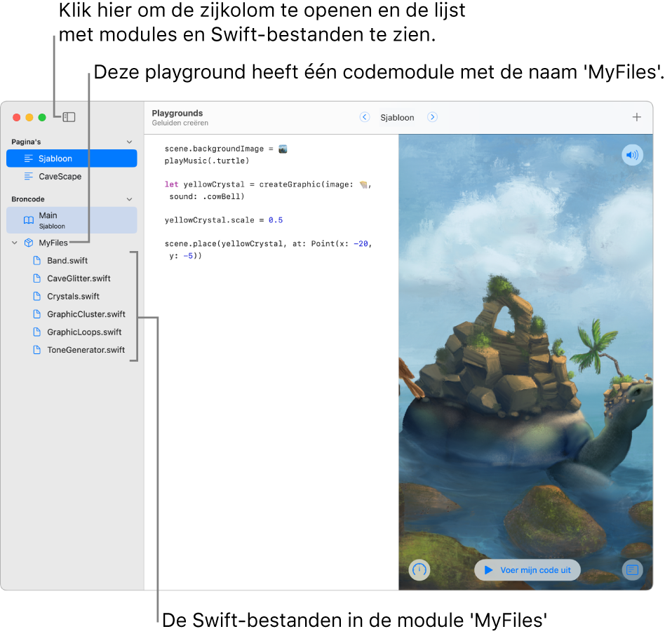Image resolution: width=672 pixels, height=636 pixels.
Task: Click the background image literal thumbnail in code
Action: (283, 149)
